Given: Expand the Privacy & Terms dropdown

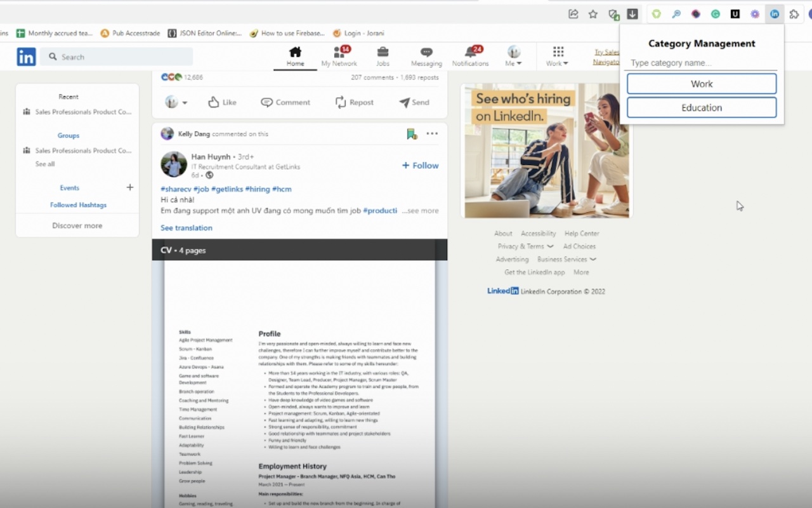Looking at the screenshot, I should coord(525,246).
